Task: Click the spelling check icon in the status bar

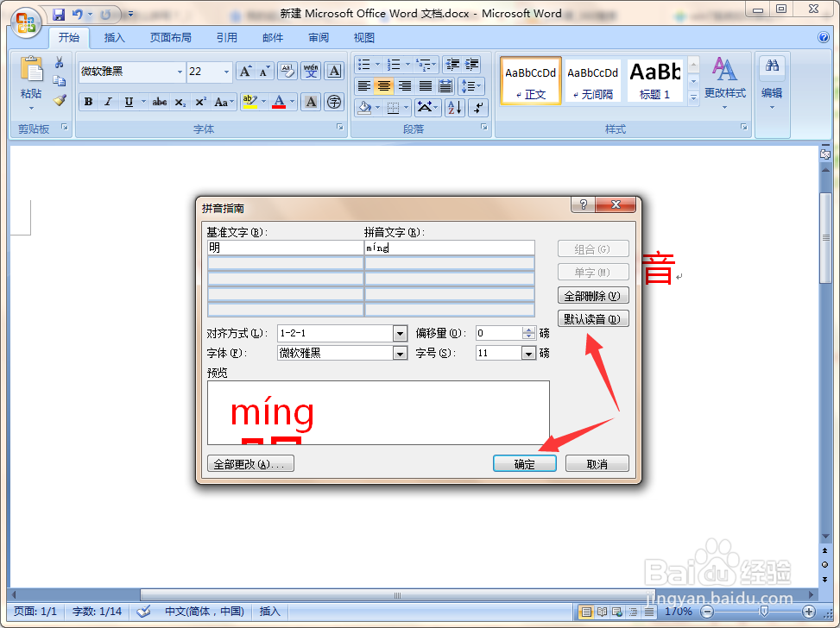Action: (143, 612)
